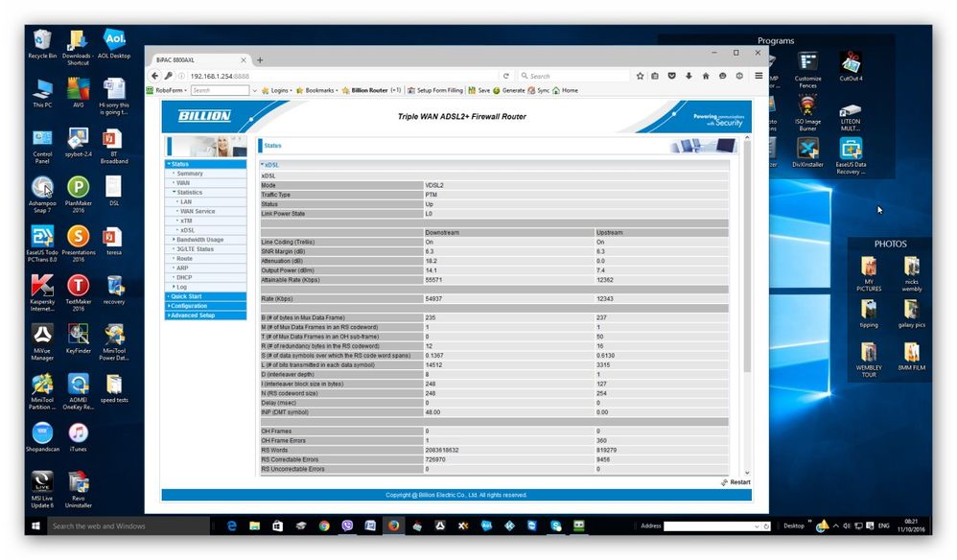
Task: Click the Windows Start button
Action: pyautogui.click(x=35, y=525)
